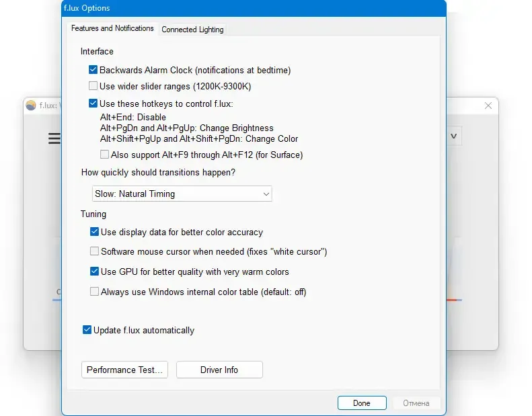Click Performance Test button

(x=124, y=370)
